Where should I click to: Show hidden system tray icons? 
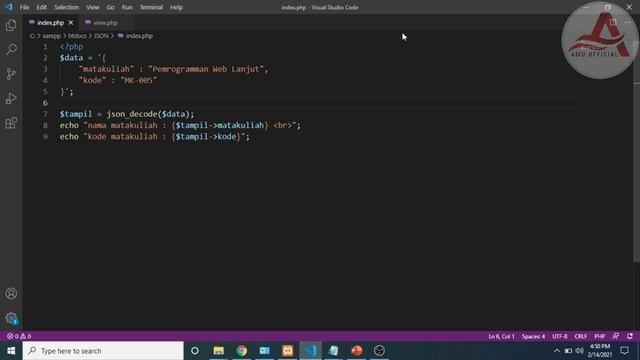(556, 351)
